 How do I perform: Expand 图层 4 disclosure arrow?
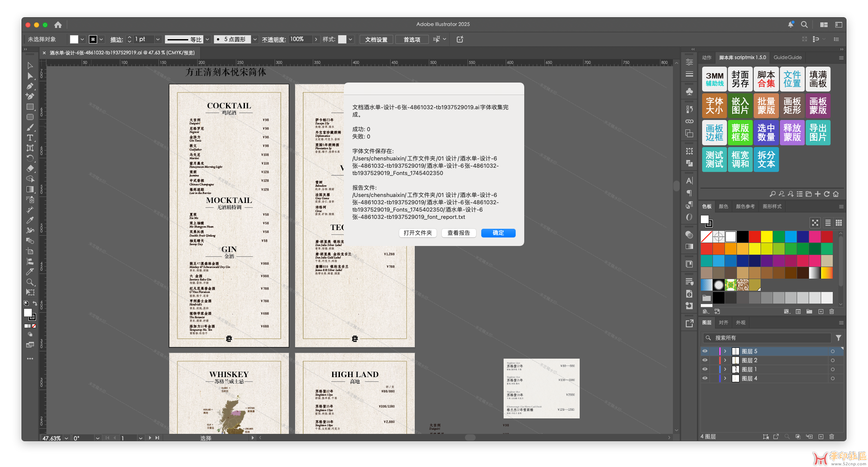click(x=725, y=378)
